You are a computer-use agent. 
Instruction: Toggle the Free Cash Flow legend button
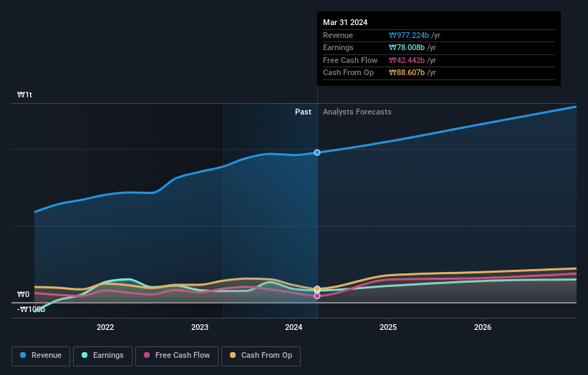coord(177,356)
